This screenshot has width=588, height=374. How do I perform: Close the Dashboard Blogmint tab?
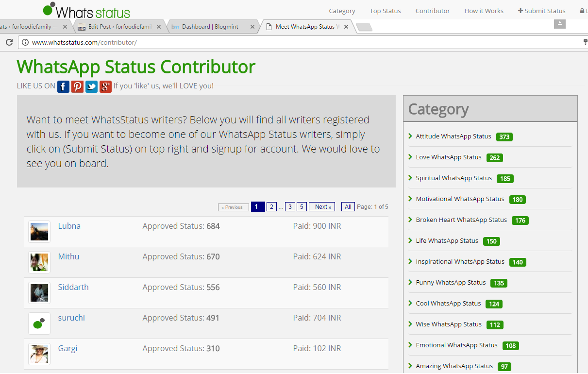point(252,27)
